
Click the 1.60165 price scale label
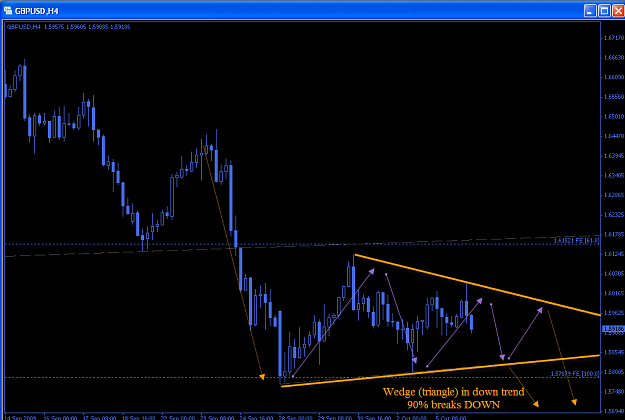[x=614, y=293]
